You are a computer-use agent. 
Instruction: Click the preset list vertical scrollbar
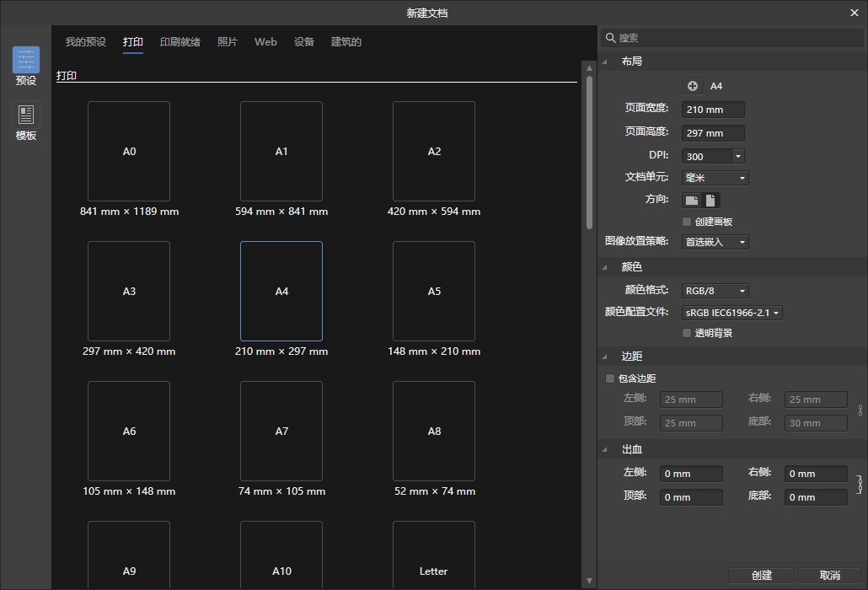tap(589, 152)
